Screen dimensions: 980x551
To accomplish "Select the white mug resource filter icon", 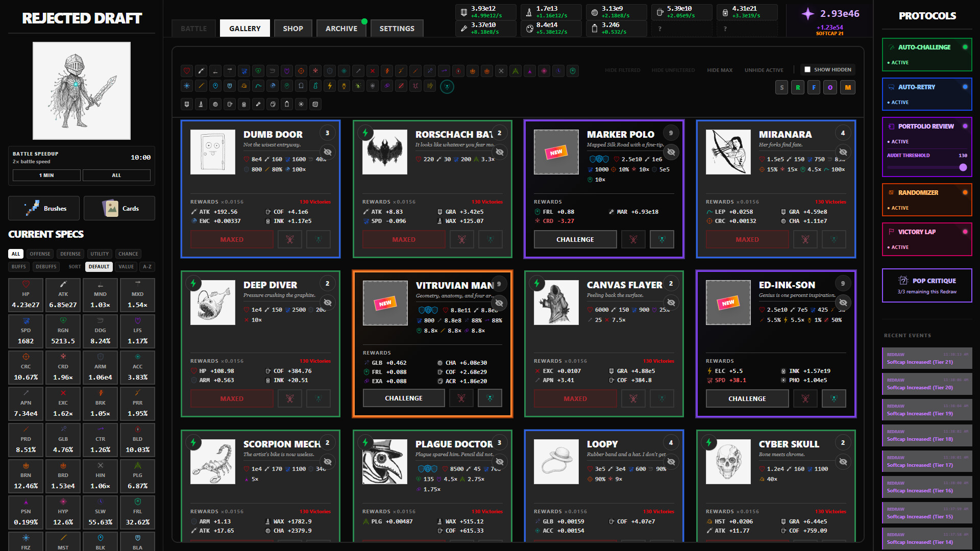I will click(230, 104).
